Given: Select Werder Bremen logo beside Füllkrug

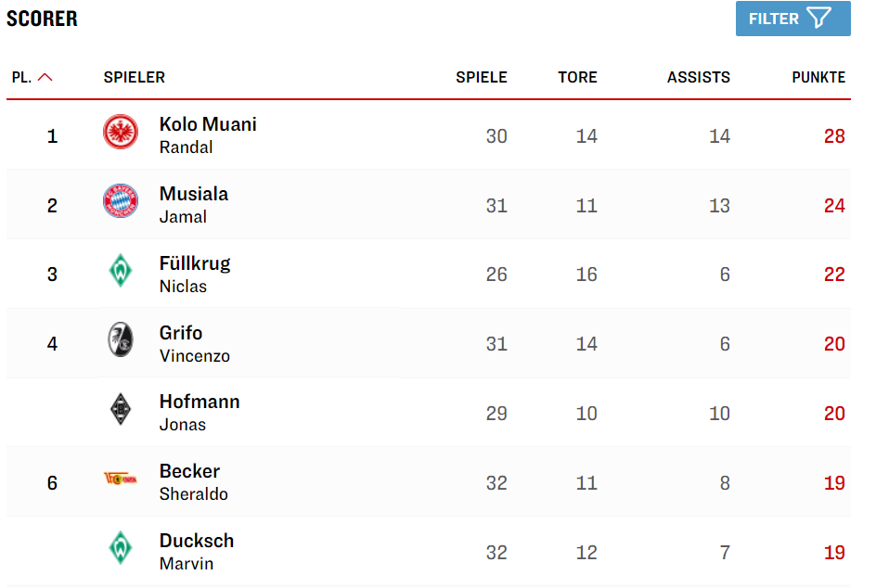Looking at the screenshot, I should pos(121,271).
